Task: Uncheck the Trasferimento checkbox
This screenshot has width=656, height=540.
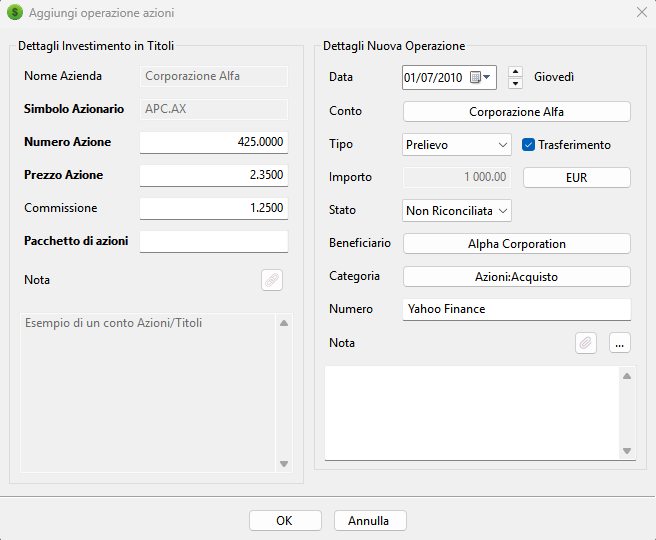Action: tap(529, 145)
